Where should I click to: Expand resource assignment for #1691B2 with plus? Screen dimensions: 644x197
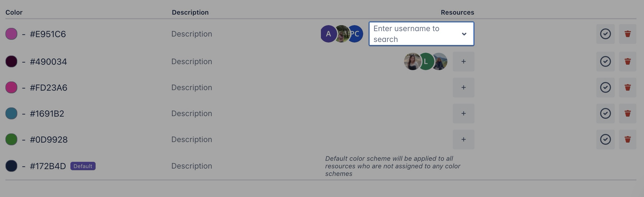(x=463, y=113)
